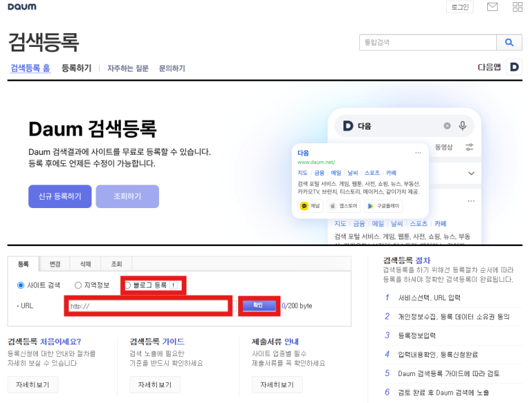Click step 4 입력내용확인, 등록신청완료

click(438, 355)
